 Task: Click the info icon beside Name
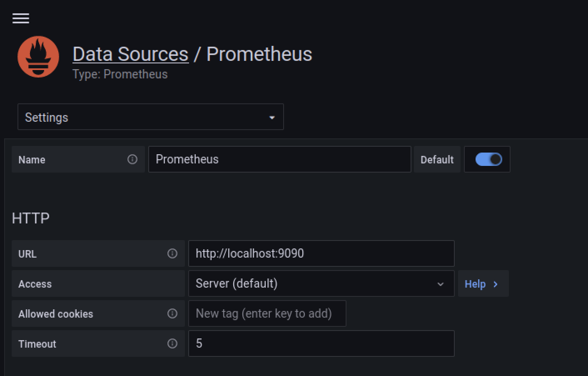(132, 159)
